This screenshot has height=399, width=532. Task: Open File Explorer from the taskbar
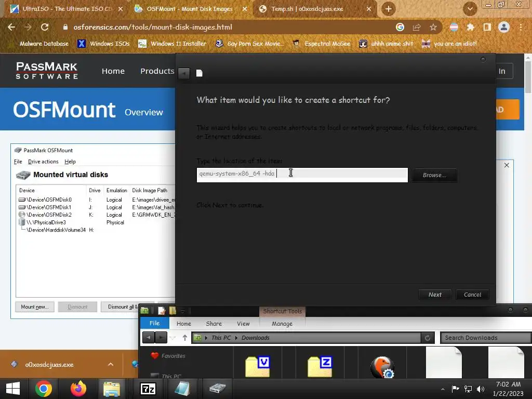click(x=112, y=389)
